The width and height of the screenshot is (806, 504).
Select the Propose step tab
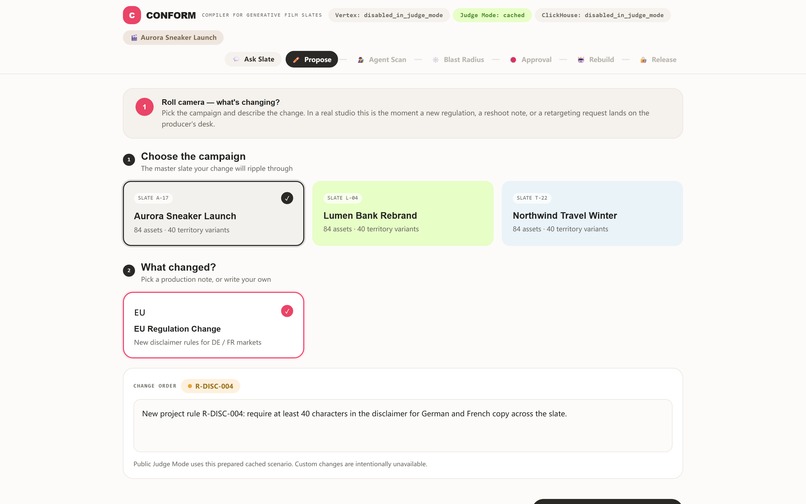tap(312, 59)
